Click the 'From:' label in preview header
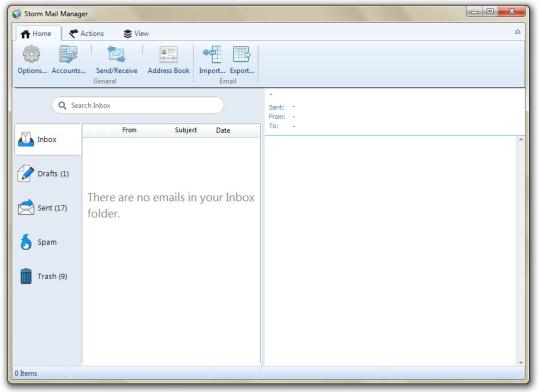 tap(277, 117)
